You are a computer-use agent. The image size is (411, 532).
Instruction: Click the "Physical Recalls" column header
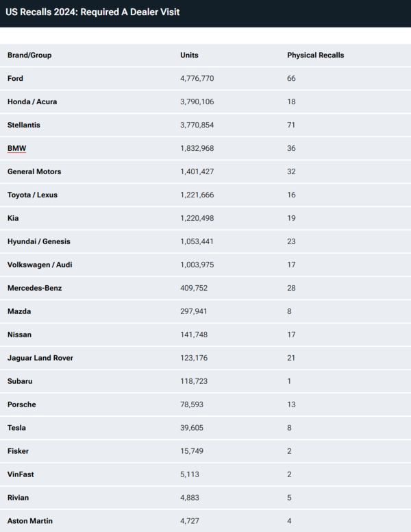click(x=315, y=55)
